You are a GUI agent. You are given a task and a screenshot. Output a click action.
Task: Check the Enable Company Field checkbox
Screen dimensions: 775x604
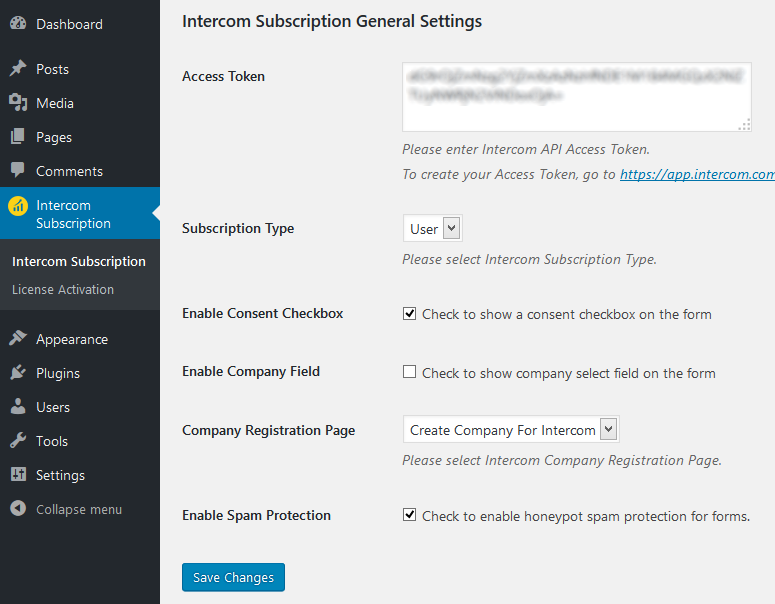[x=409, y=372]
